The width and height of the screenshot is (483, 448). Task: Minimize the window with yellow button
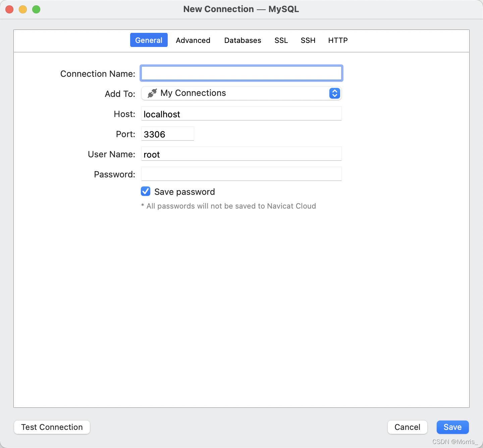click(x=23, y=9)
